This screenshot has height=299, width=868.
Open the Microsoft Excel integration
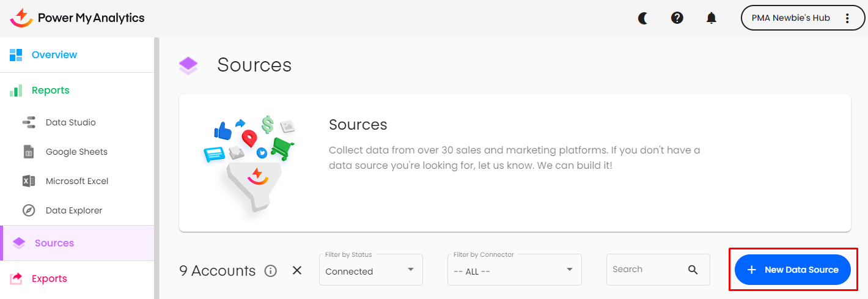click(77, 181)
